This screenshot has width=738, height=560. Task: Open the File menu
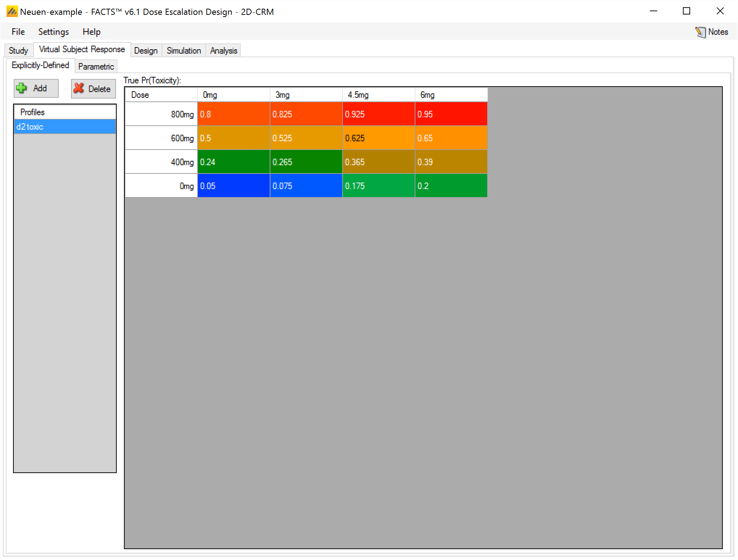pos(18,32)
